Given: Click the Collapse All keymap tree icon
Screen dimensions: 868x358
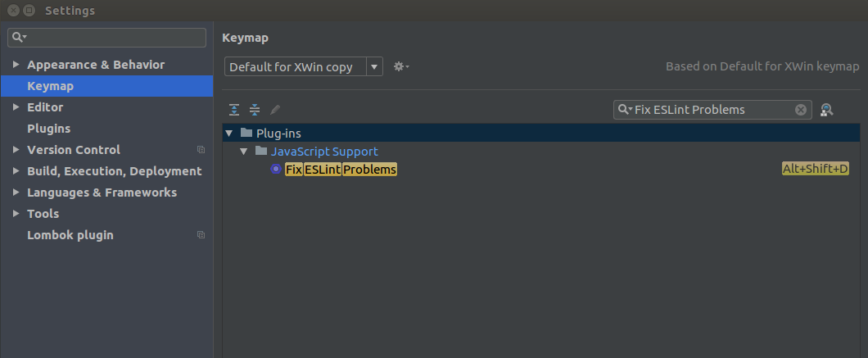Looking at the screenshot, I should point(255,110).
